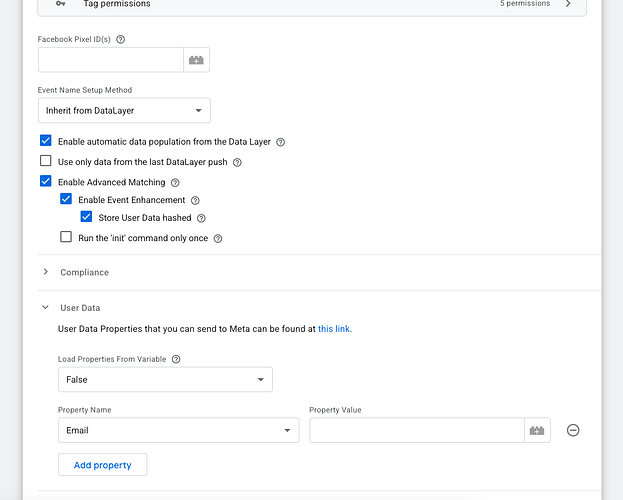Uncheck Enable automatic data population from Data Layer

[45, 142]
